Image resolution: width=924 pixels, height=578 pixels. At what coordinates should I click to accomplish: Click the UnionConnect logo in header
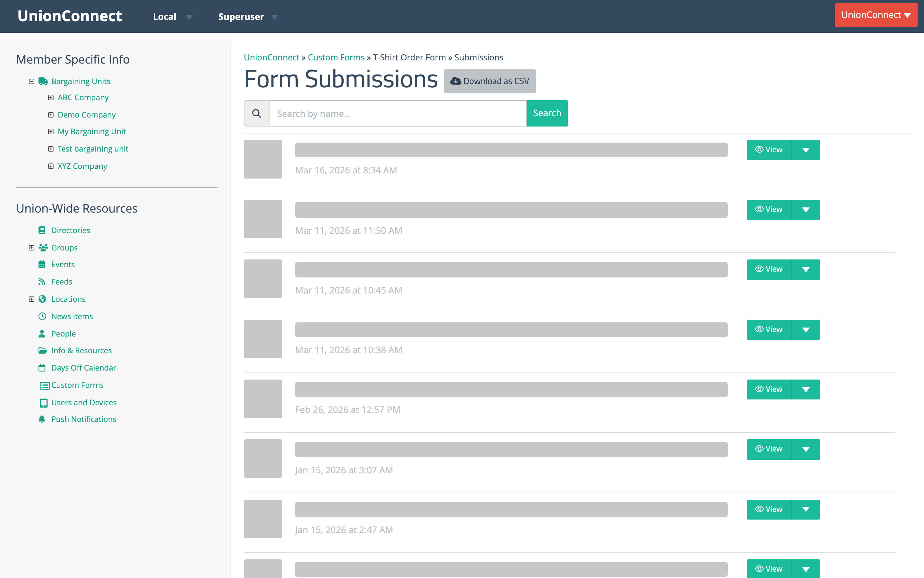[70, 16]
